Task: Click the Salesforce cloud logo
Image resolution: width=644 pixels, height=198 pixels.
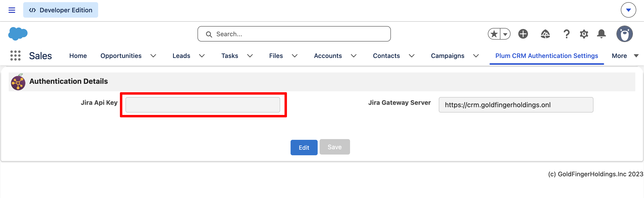Action: click(18, 34)
